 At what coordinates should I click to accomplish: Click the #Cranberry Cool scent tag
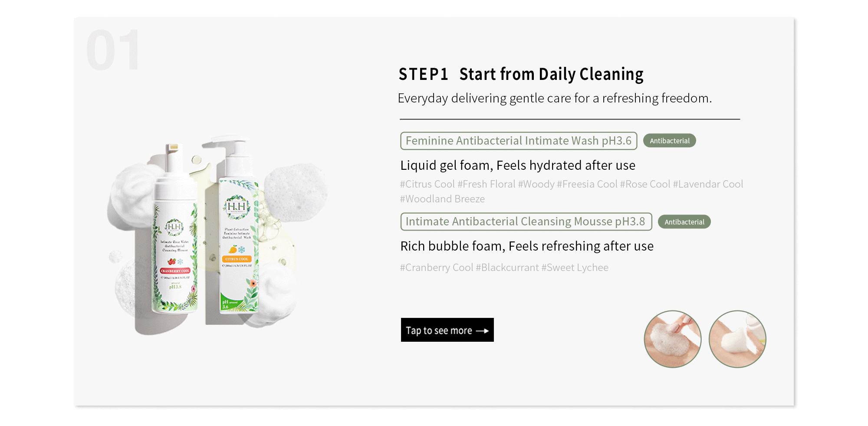[x=436, y=267]
